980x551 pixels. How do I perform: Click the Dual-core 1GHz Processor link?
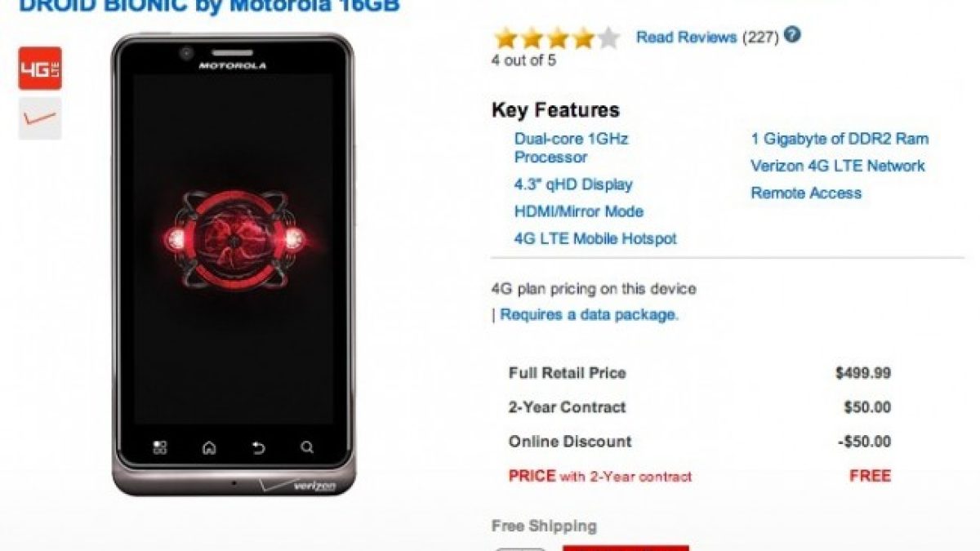click(571, 148)
